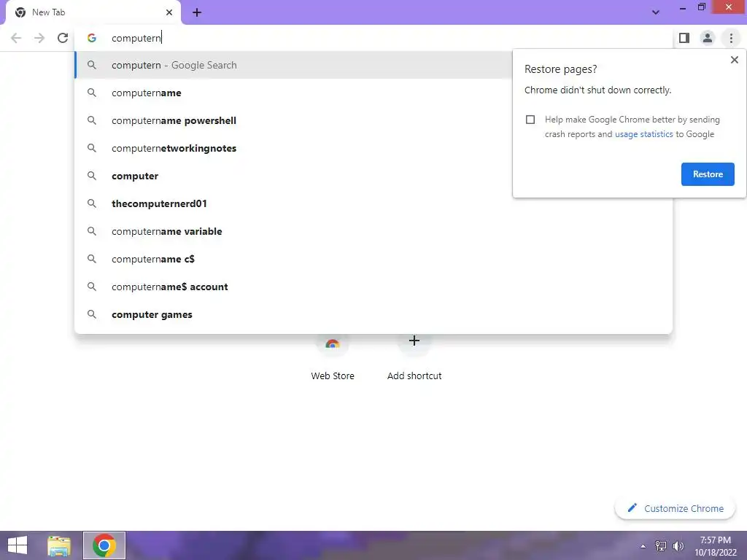Screen dimensions: 747x560
Task: Select suggestion computern - Google Search
Action: click(x=293, y=65)
